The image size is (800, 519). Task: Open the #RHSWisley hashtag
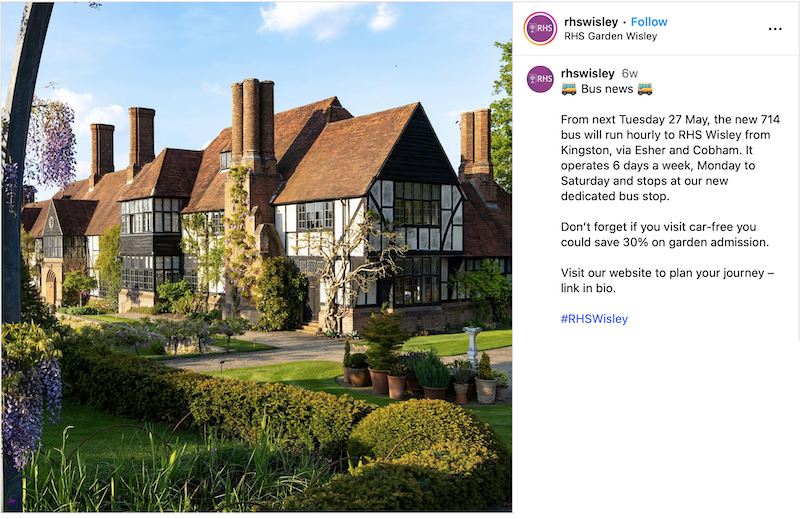click(594, 319)
